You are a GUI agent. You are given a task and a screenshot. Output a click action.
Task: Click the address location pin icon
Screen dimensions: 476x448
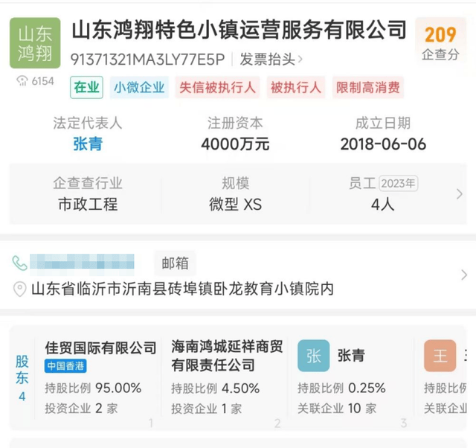click(x=20, y=289)
